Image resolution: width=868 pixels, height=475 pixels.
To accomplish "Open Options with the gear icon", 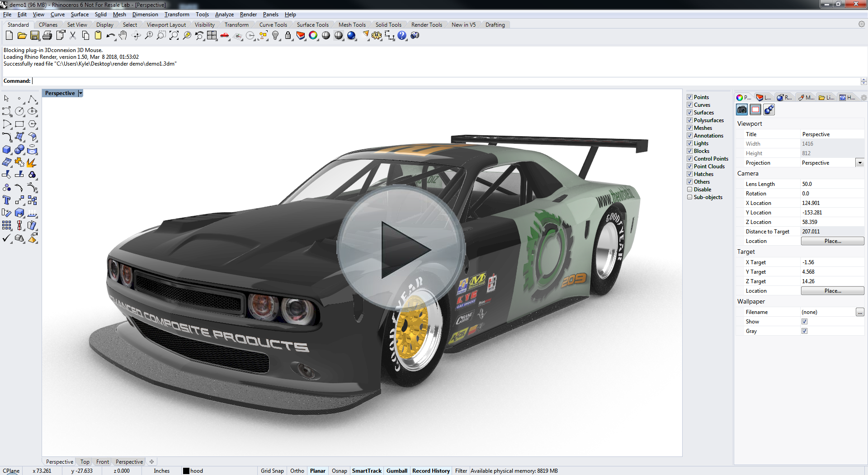I will [x=377, y=35].
